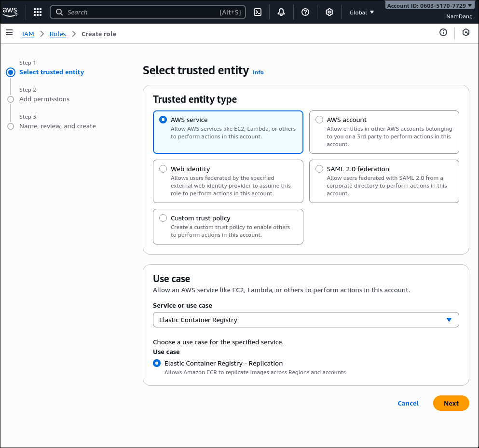
Task: Expand the Global region selector
Action: [x=361, y=12]
